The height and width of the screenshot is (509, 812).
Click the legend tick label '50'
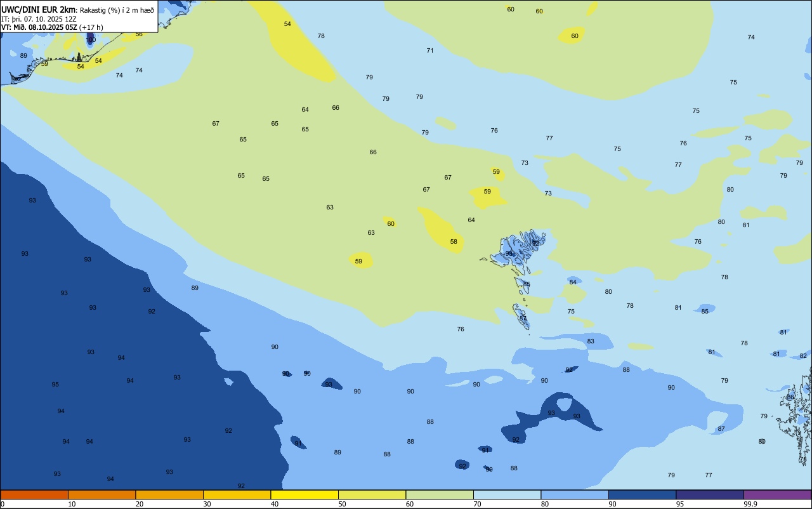(x=342, y=504)
